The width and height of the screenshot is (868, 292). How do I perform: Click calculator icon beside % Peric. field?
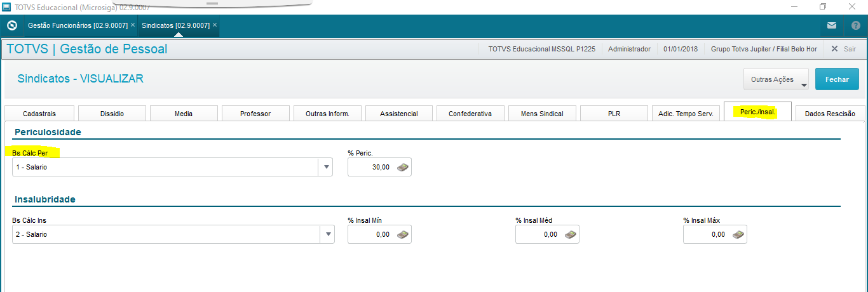tap(403, 167)
